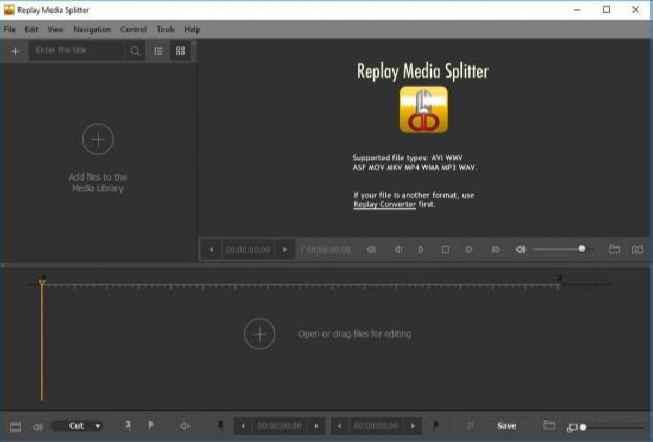Open the Navigation menu

(x=92, y=30)
